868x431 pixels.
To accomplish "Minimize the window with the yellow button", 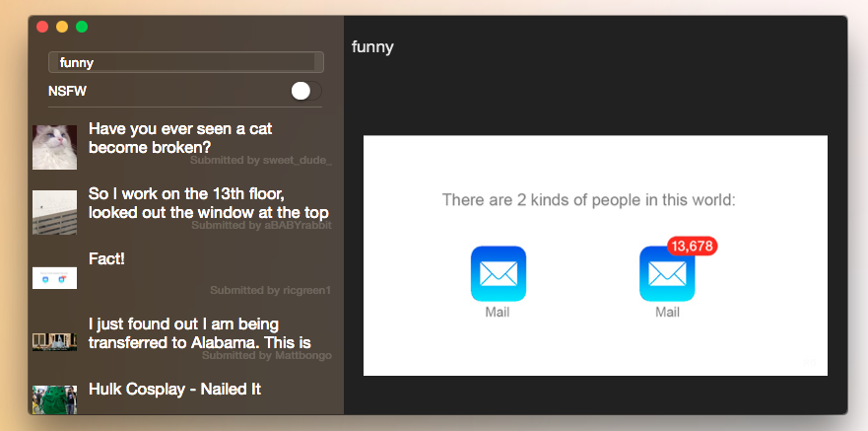I will click(x=62, y=27).
